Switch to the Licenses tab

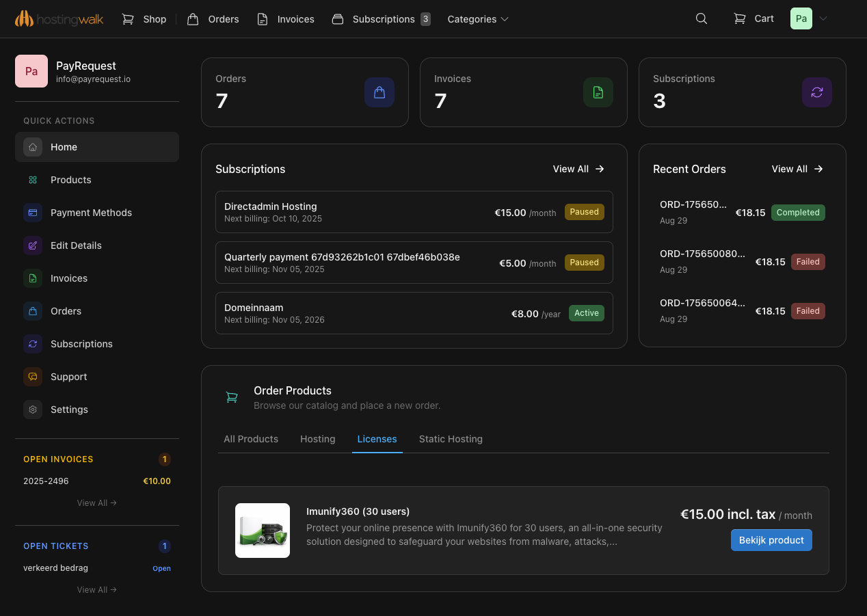tap(377, 439)
